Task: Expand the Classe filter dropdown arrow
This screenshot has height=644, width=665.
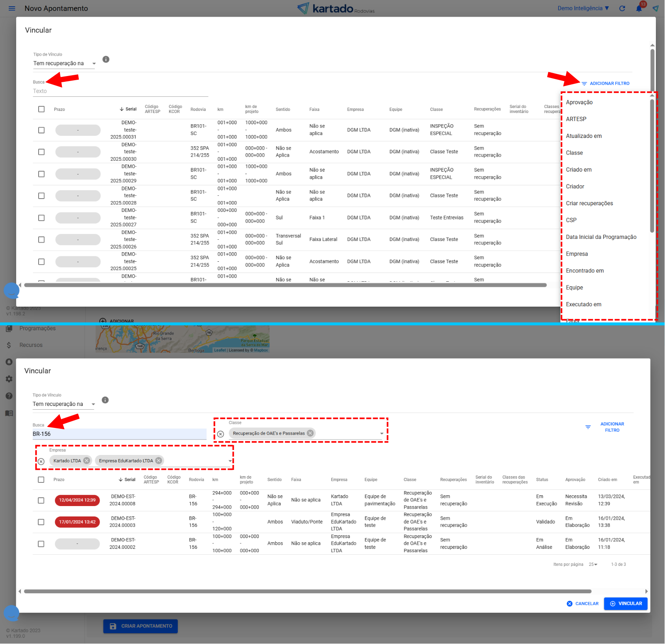Action: (381, 433)
